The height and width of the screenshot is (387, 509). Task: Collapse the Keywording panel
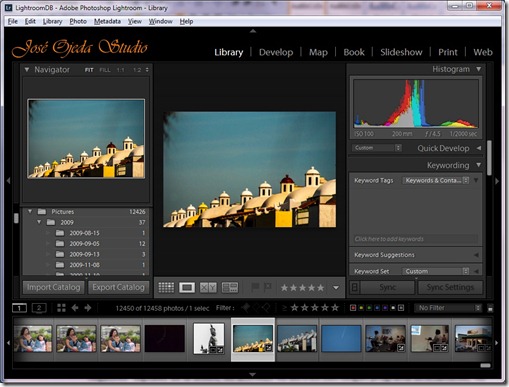click(x=479, y=165)
